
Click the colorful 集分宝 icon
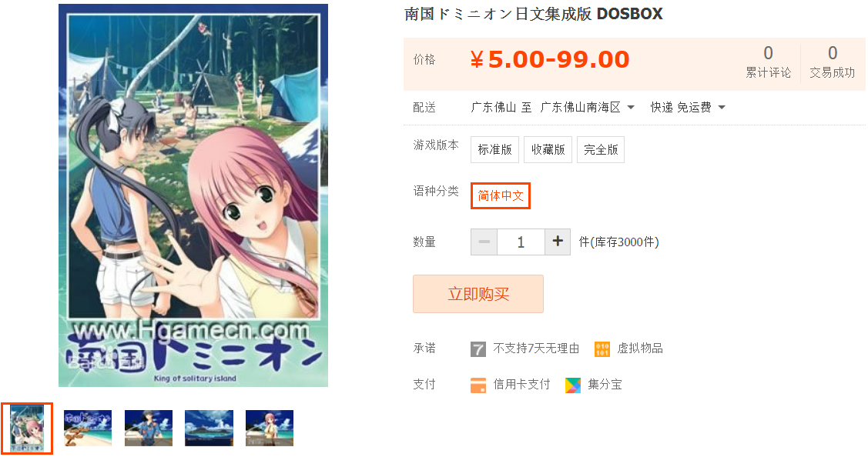[573, 385]
